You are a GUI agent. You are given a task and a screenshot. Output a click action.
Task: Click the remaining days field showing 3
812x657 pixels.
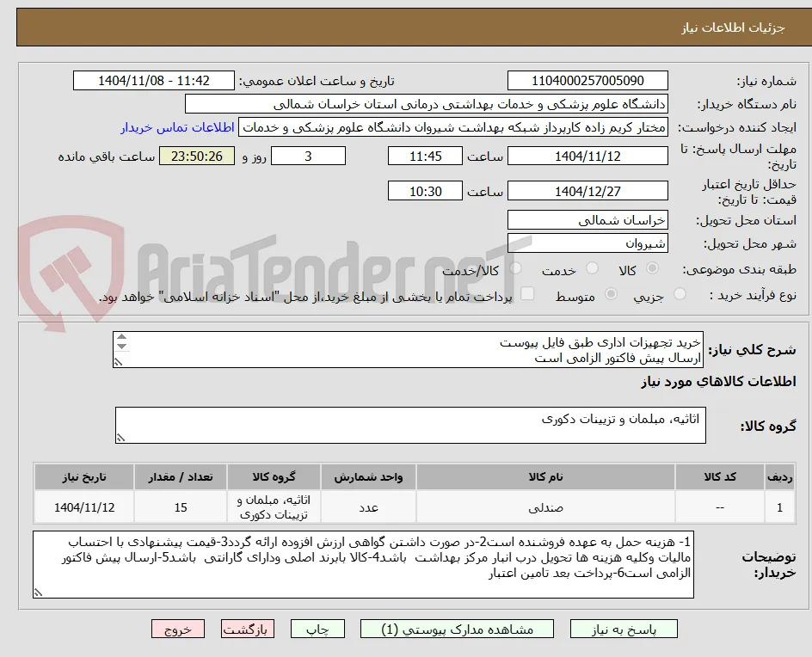pyautogui.click(x=308, y=156)
